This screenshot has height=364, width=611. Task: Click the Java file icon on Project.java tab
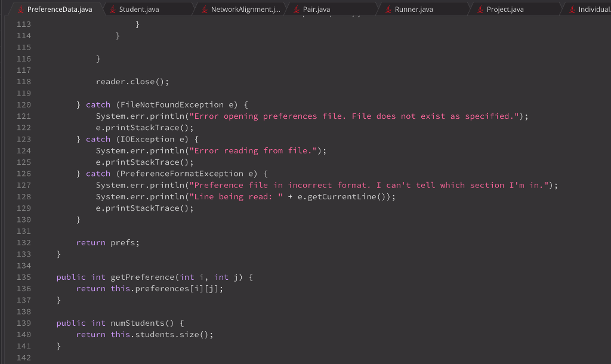pyautogui.click(x=480, y=10)
